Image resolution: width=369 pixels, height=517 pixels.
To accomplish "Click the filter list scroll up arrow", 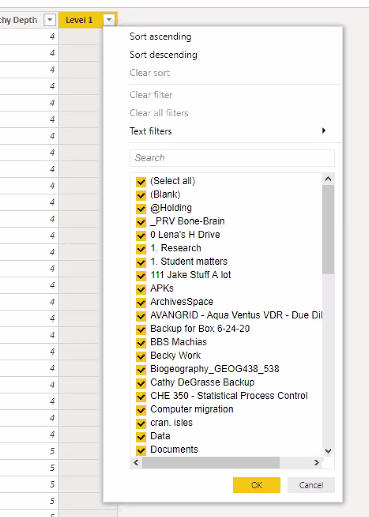I will pyautogui.click(x=328, y=179).
